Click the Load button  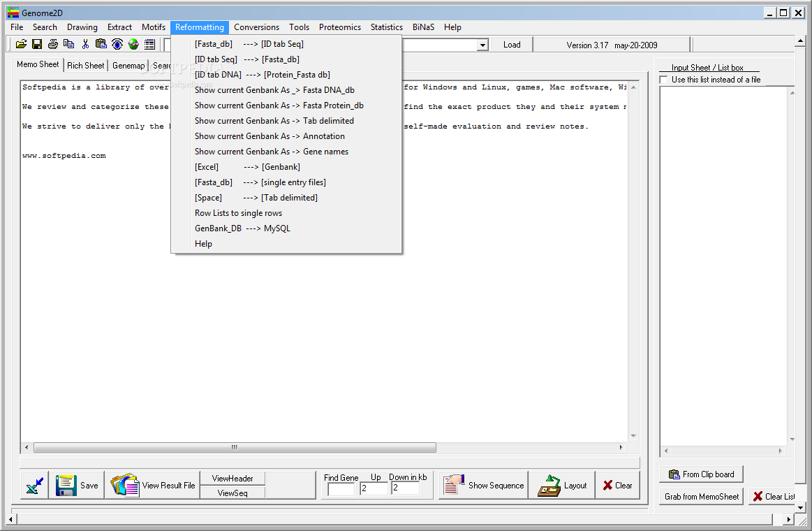click(x=512, y=45)
